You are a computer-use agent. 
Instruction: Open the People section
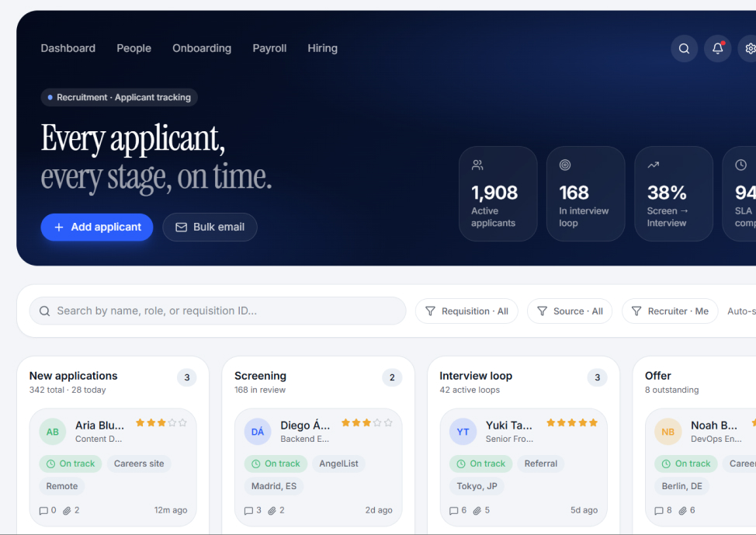coord(134,48)
